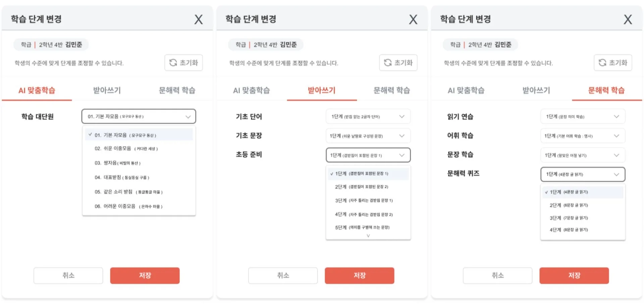The image size is (644, 307).
Task: Open the 문장 학습 dropdown
Action: coord(583,155)
